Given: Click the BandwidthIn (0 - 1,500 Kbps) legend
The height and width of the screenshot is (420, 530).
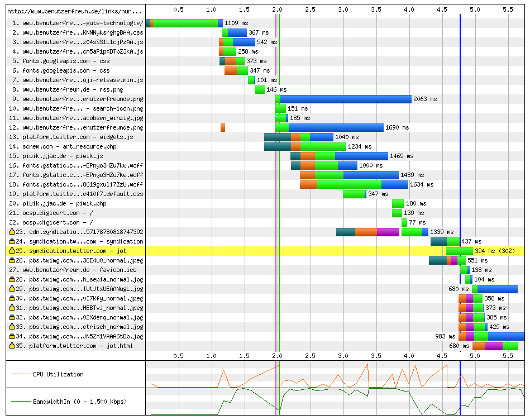Looking at the screenshot, I should pos(80,402).
